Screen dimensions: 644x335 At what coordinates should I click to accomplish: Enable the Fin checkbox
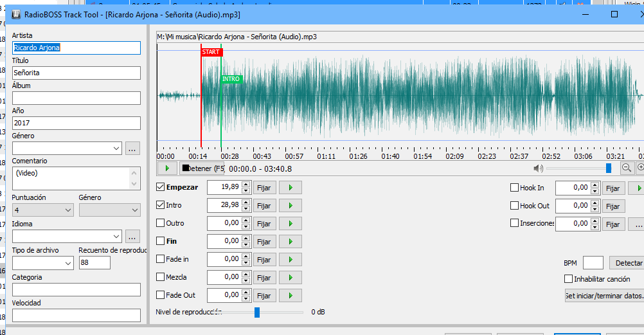161,241
